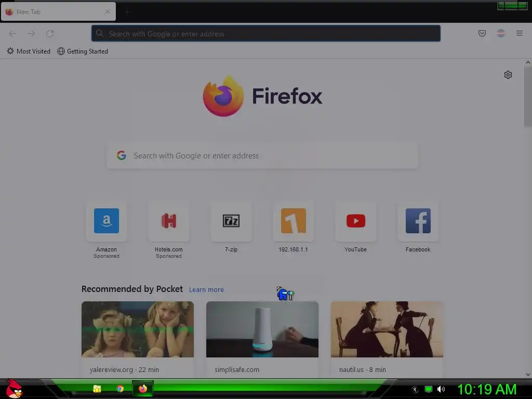Open the network tray icon
Screen dimensions: 532x399
[x=429, y=389]
